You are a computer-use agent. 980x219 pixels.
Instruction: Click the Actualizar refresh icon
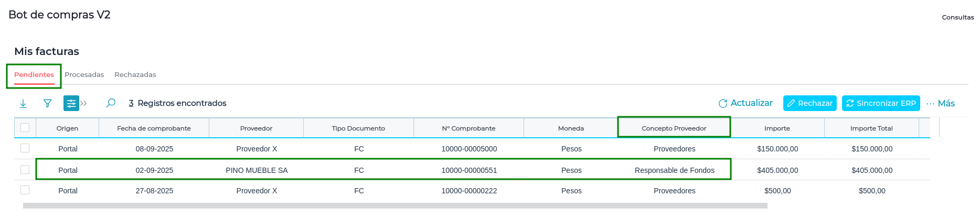click(723, 104)
